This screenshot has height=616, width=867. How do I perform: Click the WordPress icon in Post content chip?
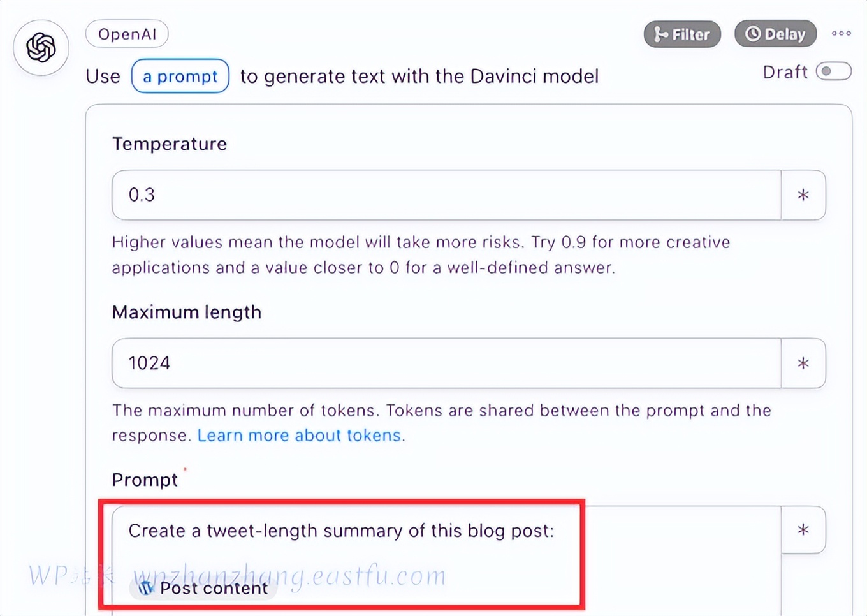[146, 588]
